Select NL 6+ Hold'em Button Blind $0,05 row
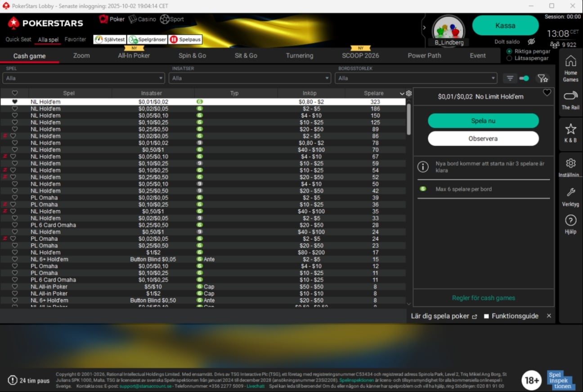The width and height of the screenshot is (583, 392). pos(203,259)
